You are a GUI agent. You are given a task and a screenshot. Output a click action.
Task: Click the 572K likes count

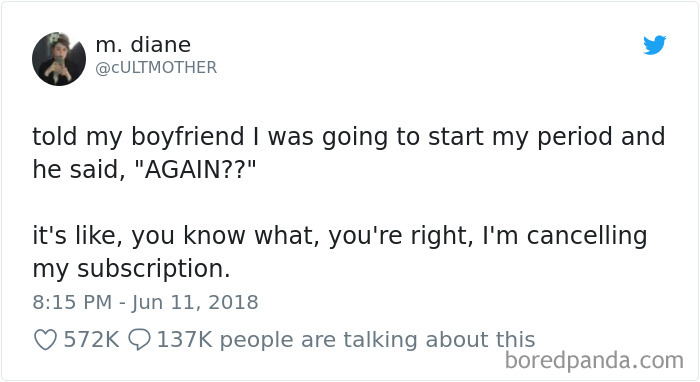92,340
